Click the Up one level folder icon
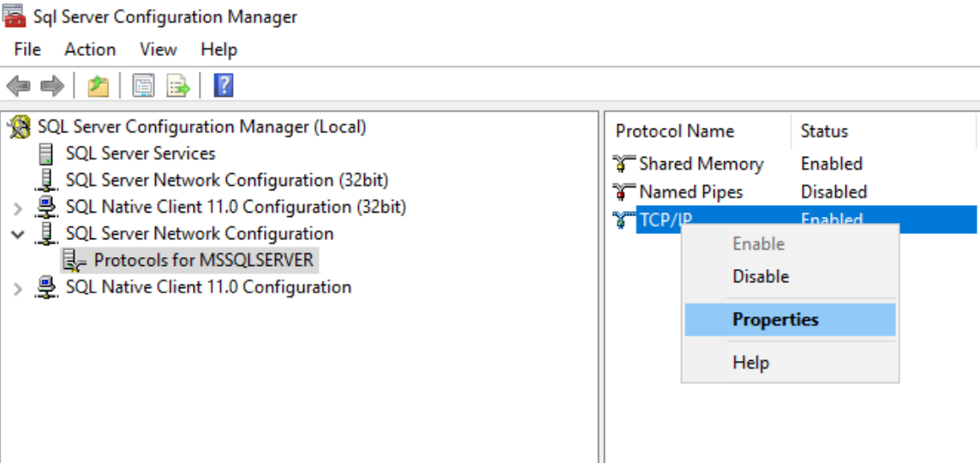This screenshot has width=980, height=463. point(99,86)
